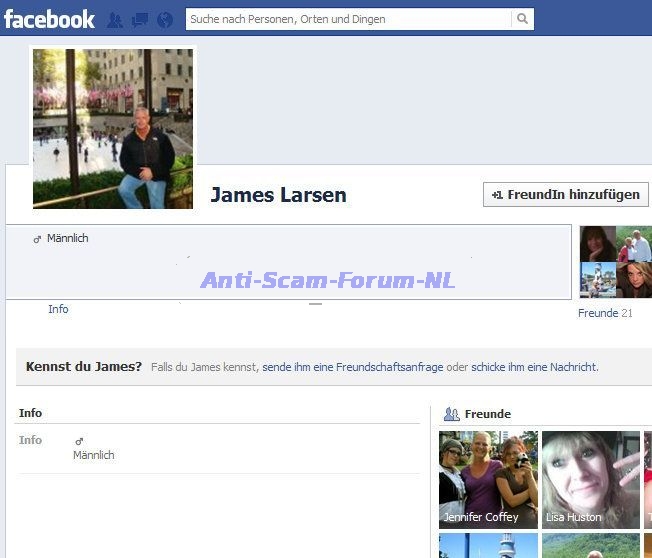Screen dimensions: 652x558
Task: Open the 'Freunde 21' link
Action: (x=605, y=313)
